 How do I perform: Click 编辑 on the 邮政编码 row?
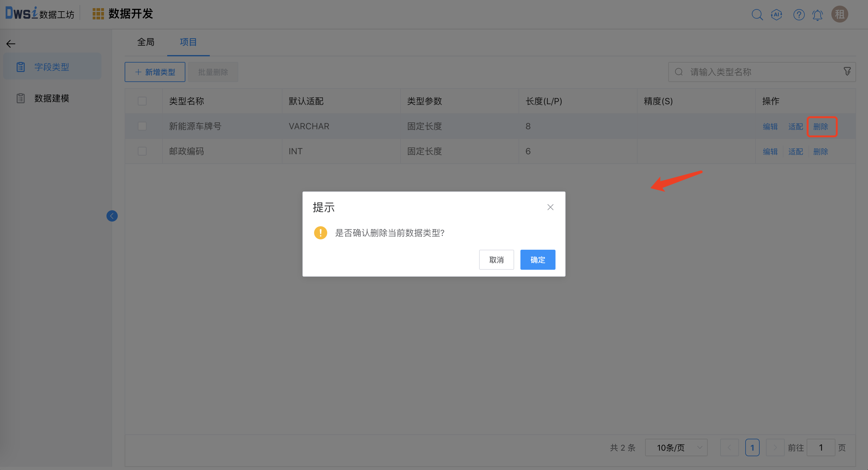[x=770, y=151]
